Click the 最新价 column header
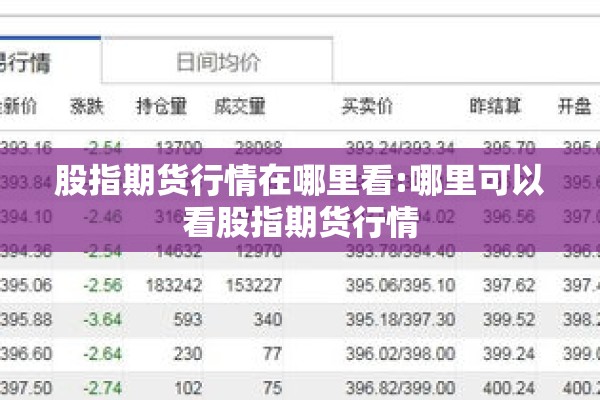This screenshot has width=600, height=400. [18, 106]
